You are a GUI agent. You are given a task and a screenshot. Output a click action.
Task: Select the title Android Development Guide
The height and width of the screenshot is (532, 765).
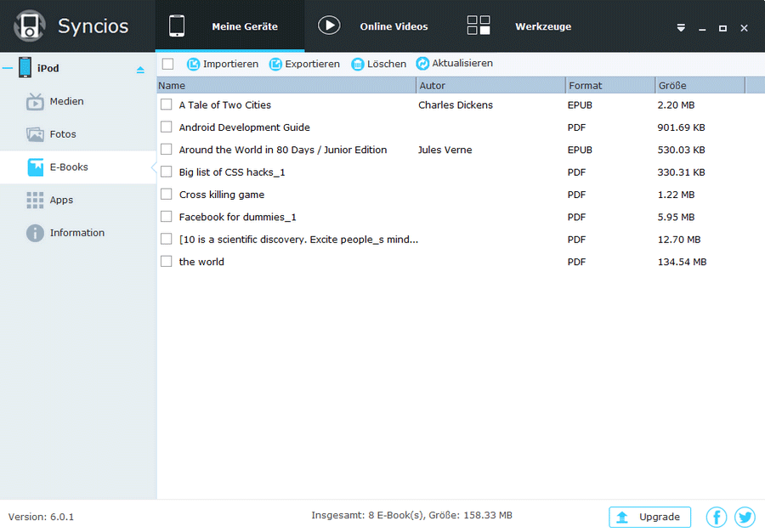click(x=245, y=127)
